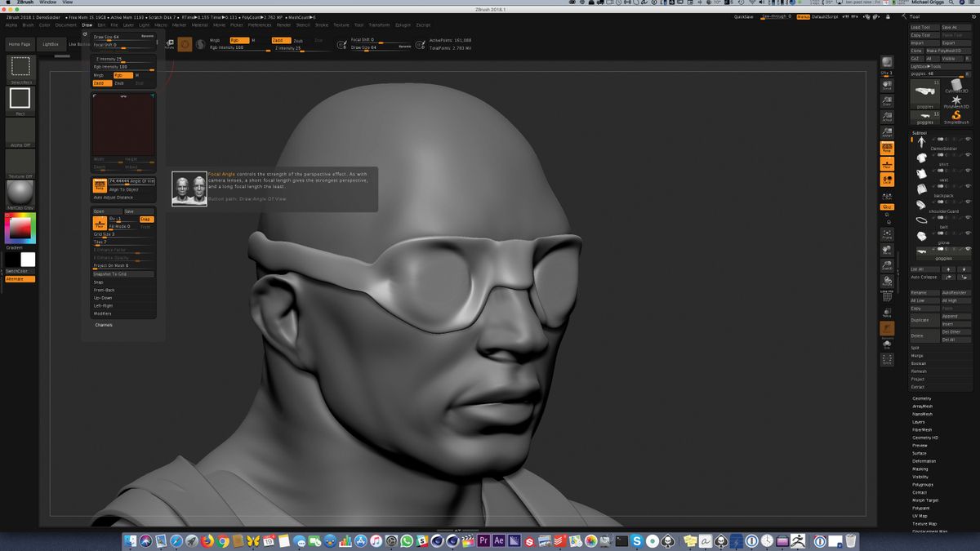Open the MatCap Gray material sphere

(x=20, y=193)
